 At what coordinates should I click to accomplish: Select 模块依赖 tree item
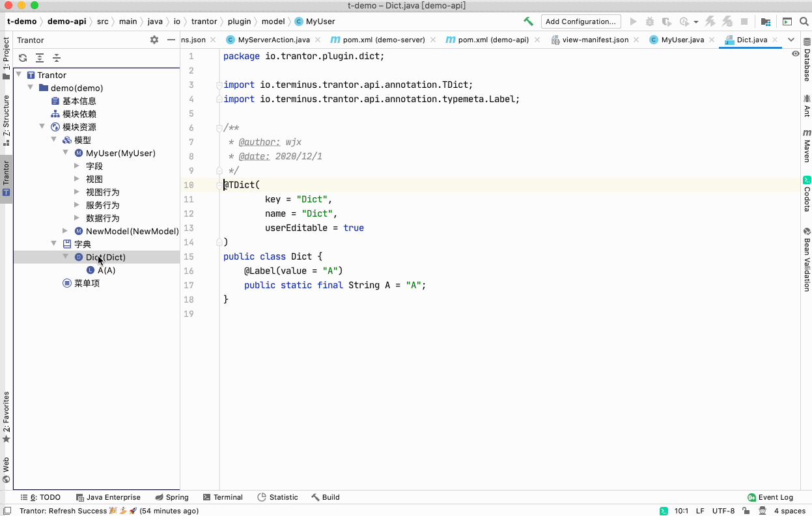[79, 114]
